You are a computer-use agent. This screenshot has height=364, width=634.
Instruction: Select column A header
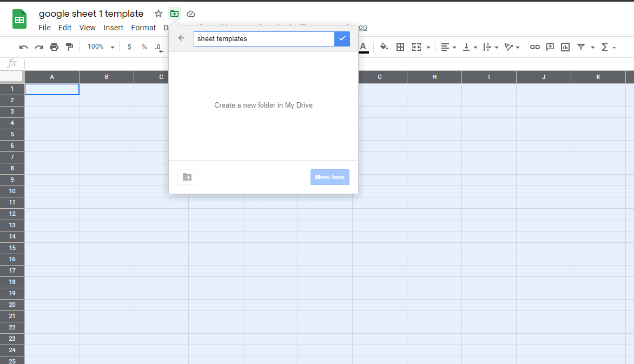pos(52,77)
